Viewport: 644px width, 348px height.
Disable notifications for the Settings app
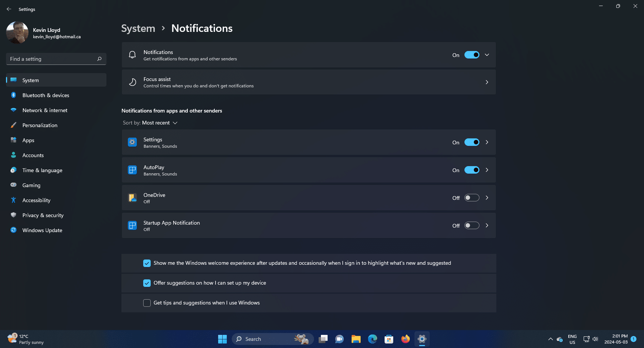tap(472, 142)
